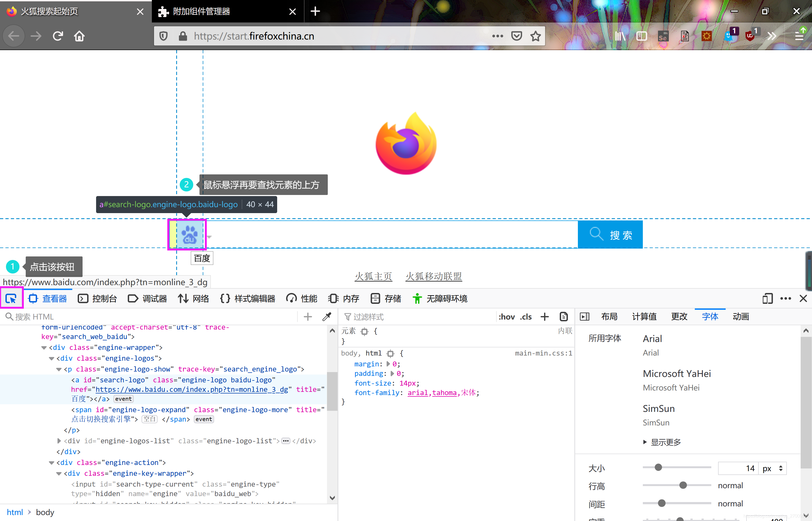Toggle print media simulation icon
The image size is (812, 521).
[x=564, y=317]
